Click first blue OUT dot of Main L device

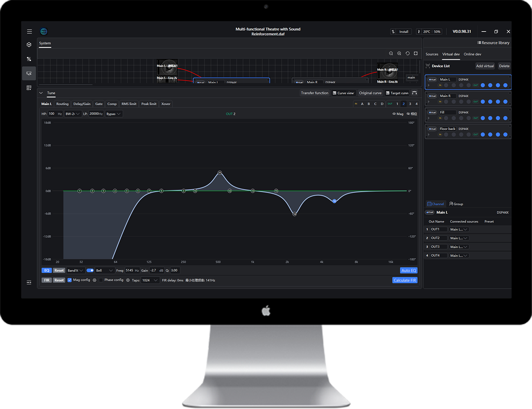pyautogui.click(x=483, y=85)
